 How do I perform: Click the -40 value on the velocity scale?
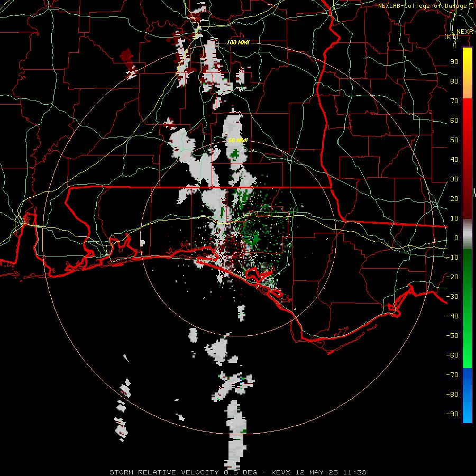coord(452,316)
